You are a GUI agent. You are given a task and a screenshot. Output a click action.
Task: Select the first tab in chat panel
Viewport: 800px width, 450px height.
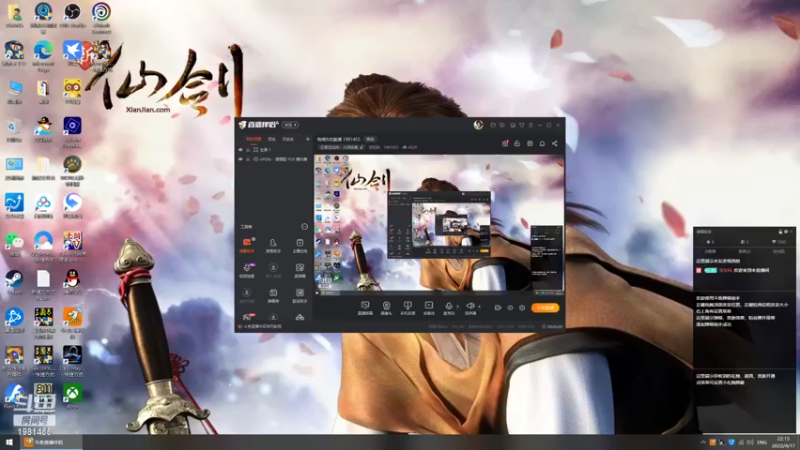tap(710, 252)
